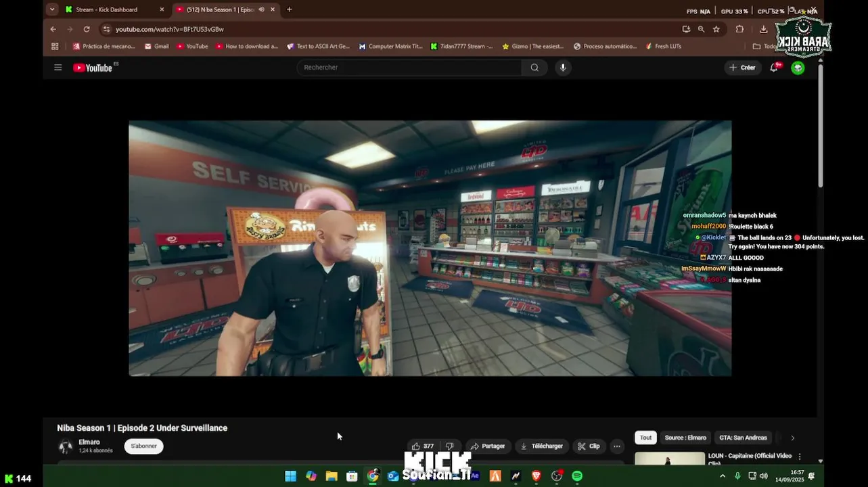
Task: Open browser zoom magnifier in address bar
Action: coord(701,29)
